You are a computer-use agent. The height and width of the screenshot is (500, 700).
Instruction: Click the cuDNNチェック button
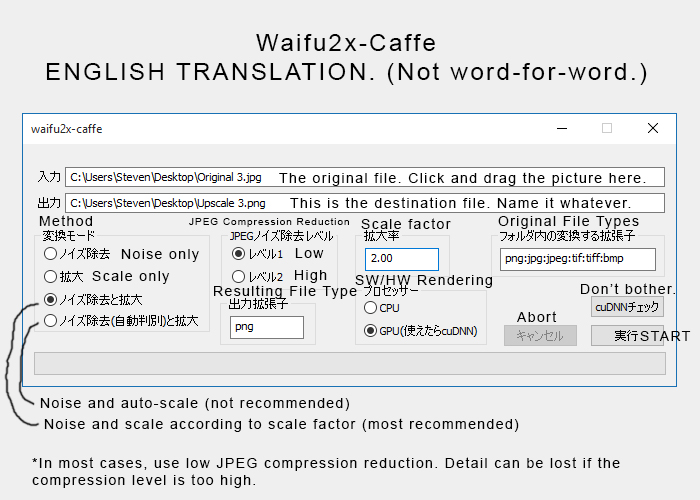(627, 307)
